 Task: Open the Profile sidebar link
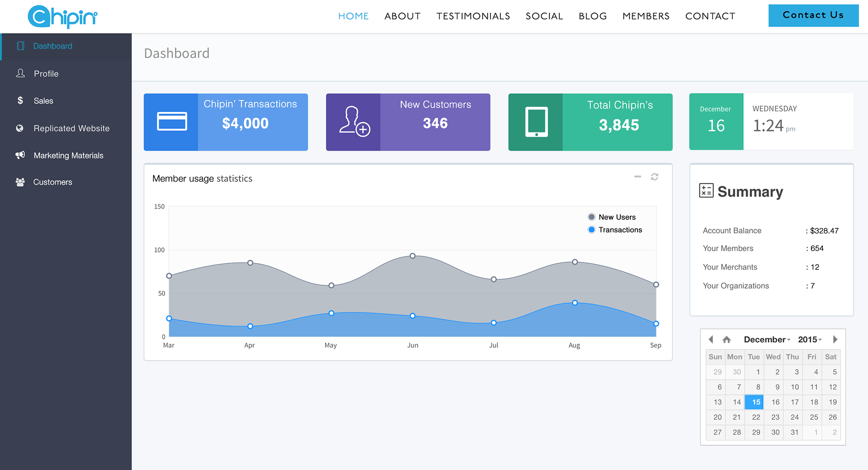tap(46, 74)
